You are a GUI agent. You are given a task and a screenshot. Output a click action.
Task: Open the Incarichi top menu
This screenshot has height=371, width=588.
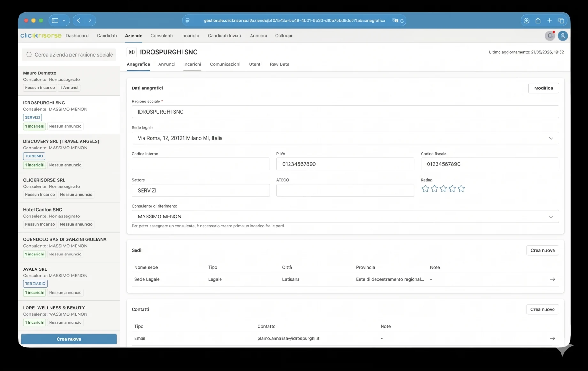click(x=190, y=36)
